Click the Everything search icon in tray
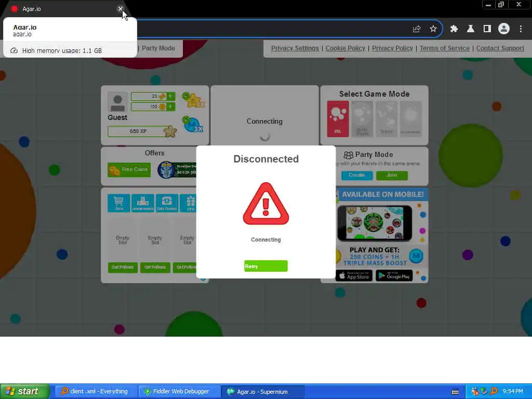This screenshot has width=532, height=399. [494, 392]
